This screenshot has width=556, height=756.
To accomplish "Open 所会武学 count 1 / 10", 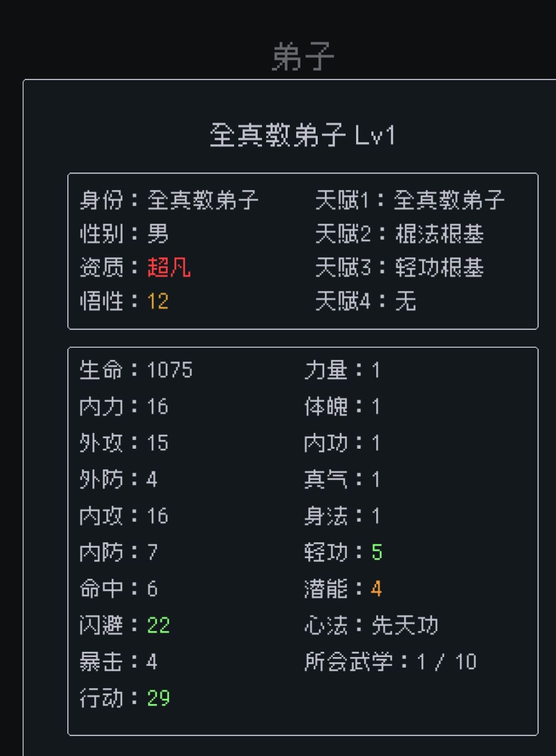I will tap(446, 662).
